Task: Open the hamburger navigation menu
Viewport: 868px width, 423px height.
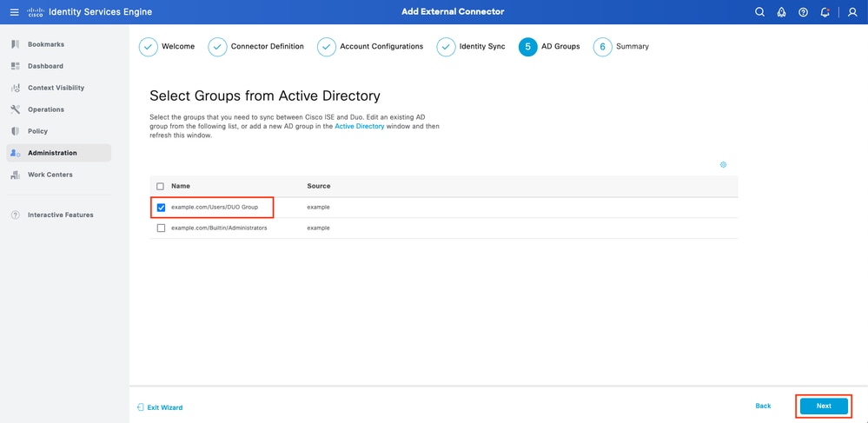Action: pos(15,11)
